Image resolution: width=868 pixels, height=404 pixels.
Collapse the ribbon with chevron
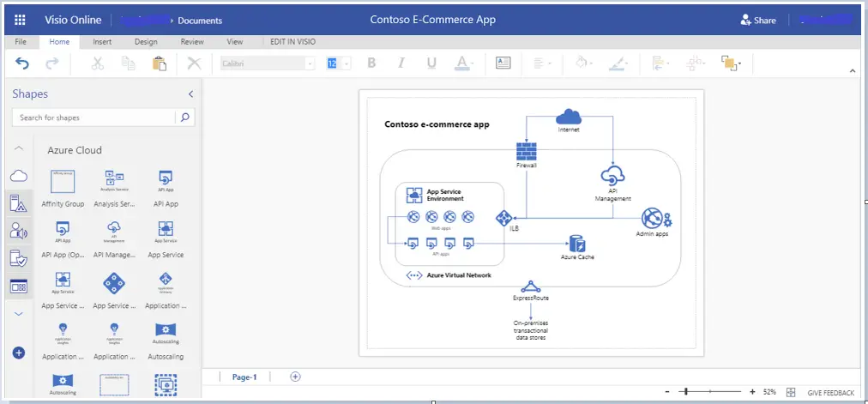[853, 70]
